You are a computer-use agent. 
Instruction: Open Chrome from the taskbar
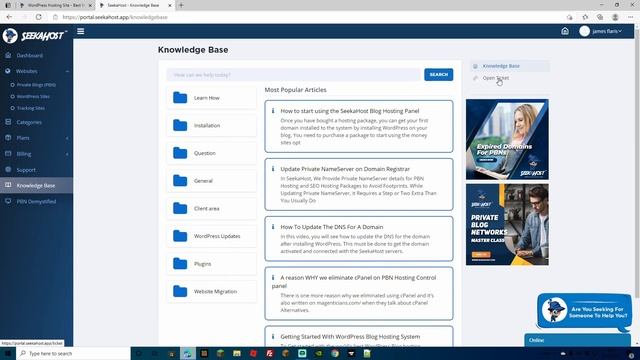click(x=335, y=353)
